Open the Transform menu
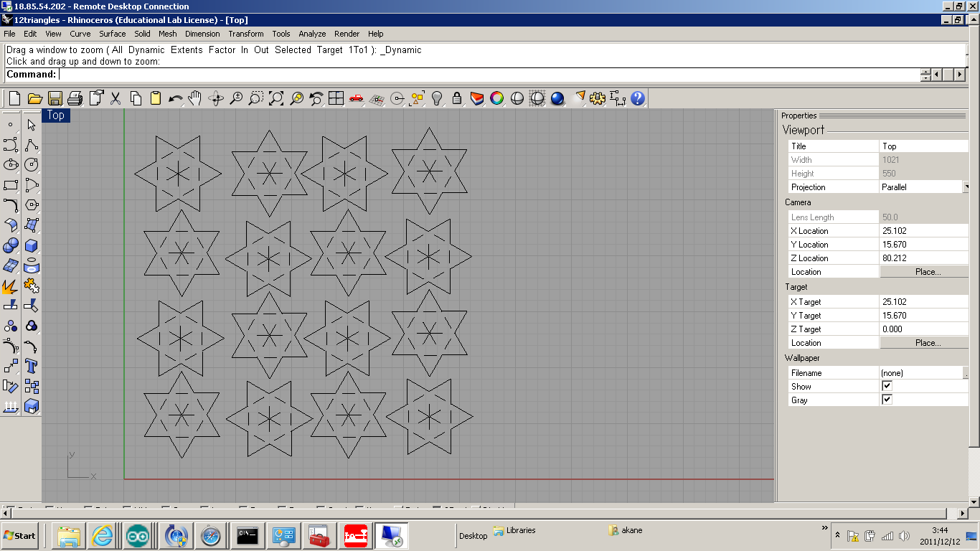Image resolution: width=980 pixels, height=551 pixels. [x=245, y=34]
